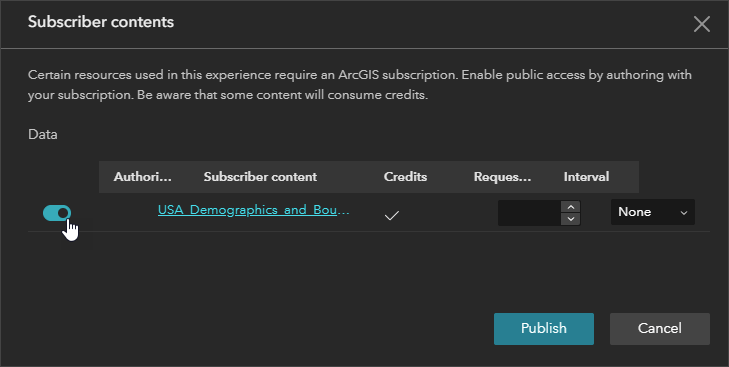Cancel the subscriber contents dialog

[660, 329]
